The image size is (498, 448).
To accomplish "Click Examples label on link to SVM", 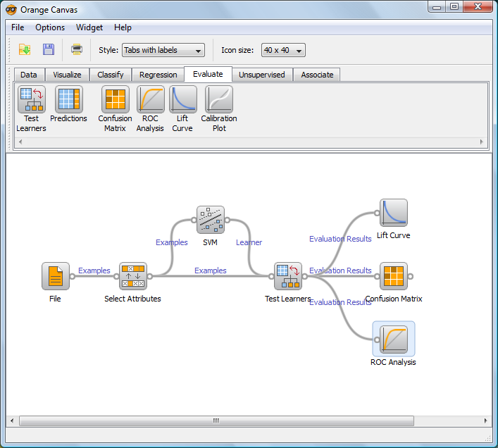I will (x=171, y=242).
